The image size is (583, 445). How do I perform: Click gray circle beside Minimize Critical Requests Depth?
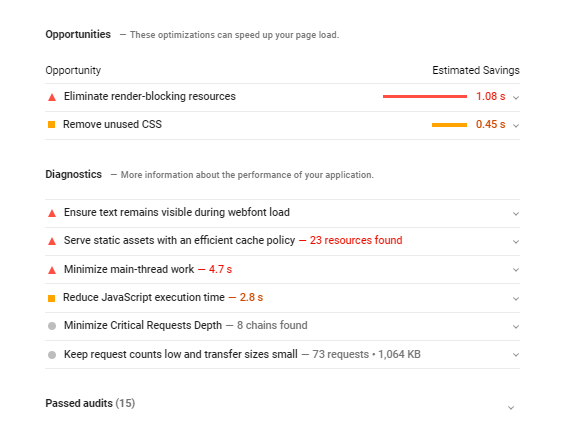click(x=52, y=326)
